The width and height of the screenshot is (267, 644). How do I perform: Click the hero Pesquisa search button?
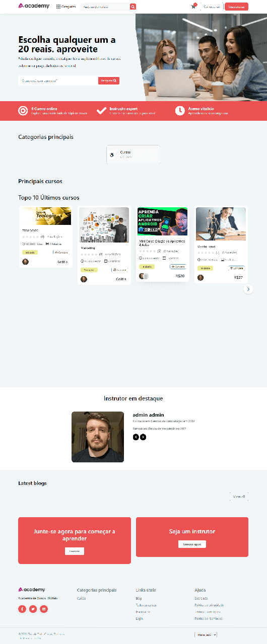point(109,80)
